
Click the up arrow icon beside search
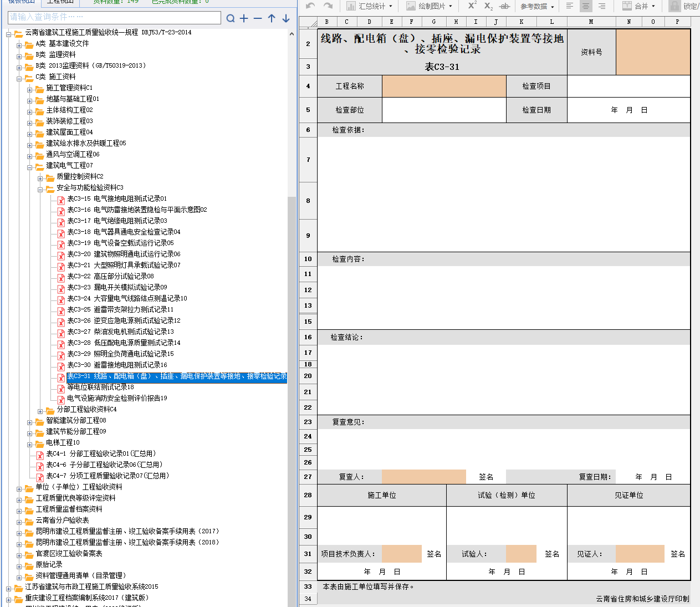[272, 18]
